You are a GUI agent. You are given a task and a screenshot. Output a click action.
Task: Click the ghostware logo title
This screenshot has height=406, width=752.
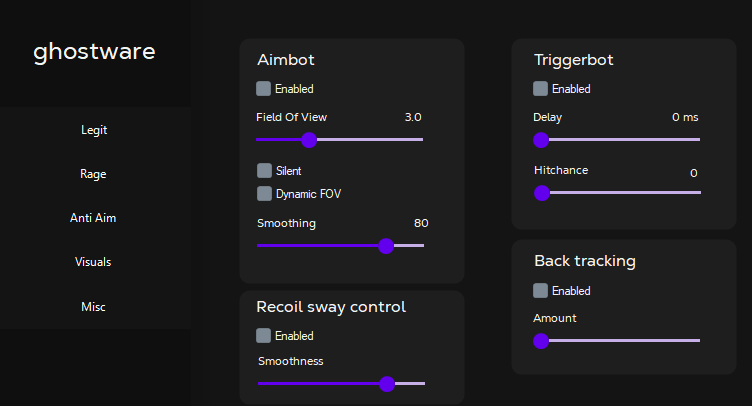[x=94, y=52]
